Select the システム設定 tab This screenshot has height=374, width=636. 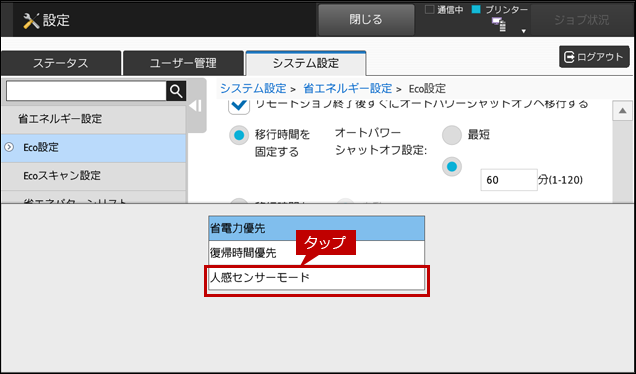(305, 63)
